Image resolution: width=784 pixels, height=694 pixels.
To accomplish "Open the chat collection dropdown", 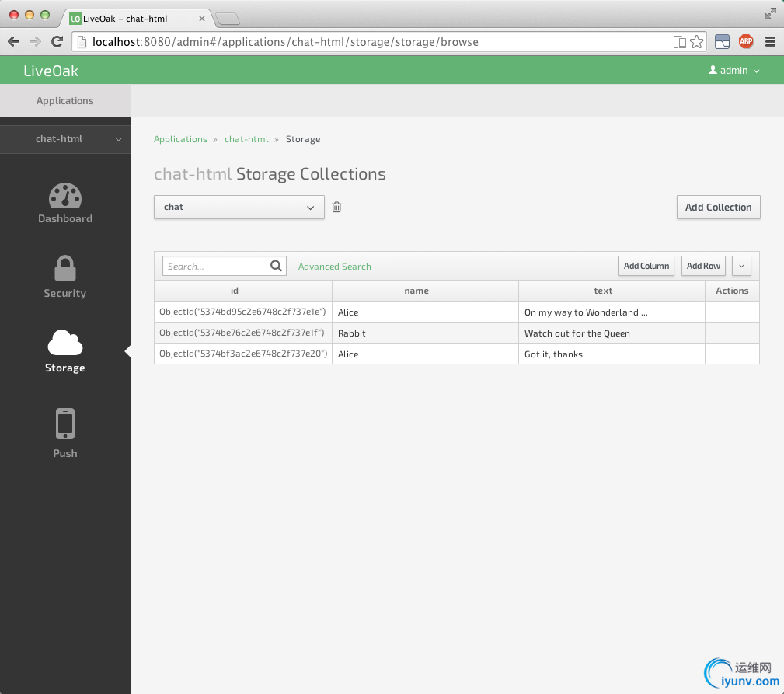I will [x=239, y=207].
